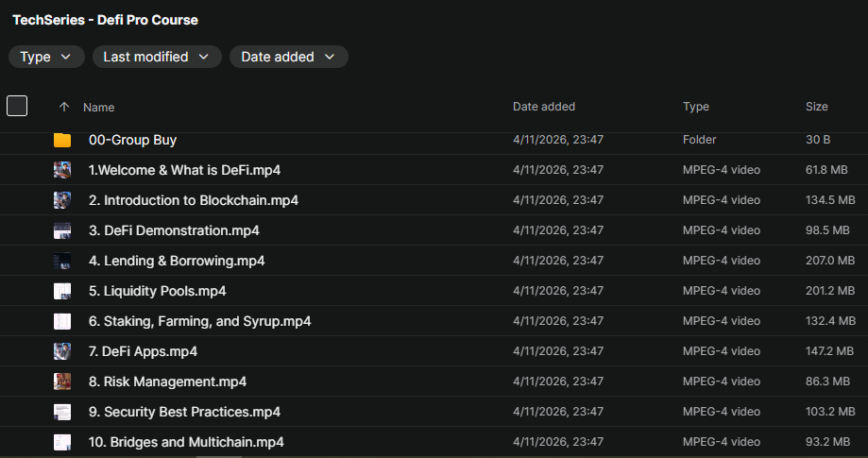Open the Date added filter dropdown
This screenshot has width=868, height=458.
click(288, 57)
